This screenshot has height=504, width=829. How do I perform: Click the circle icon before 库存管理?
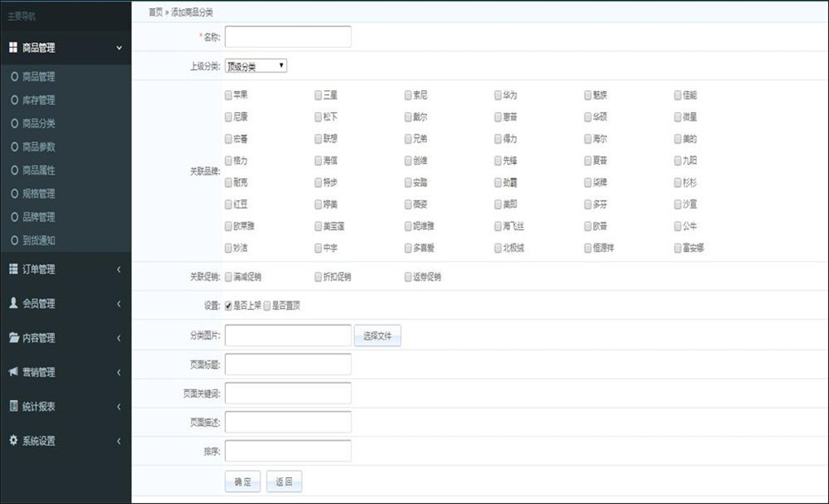coord(15,100)
